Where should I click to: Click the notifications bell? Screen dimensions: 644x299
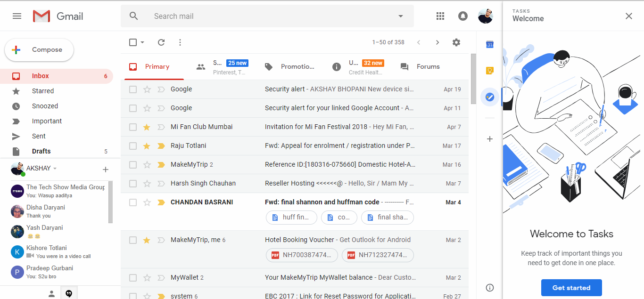coord(462,16)
